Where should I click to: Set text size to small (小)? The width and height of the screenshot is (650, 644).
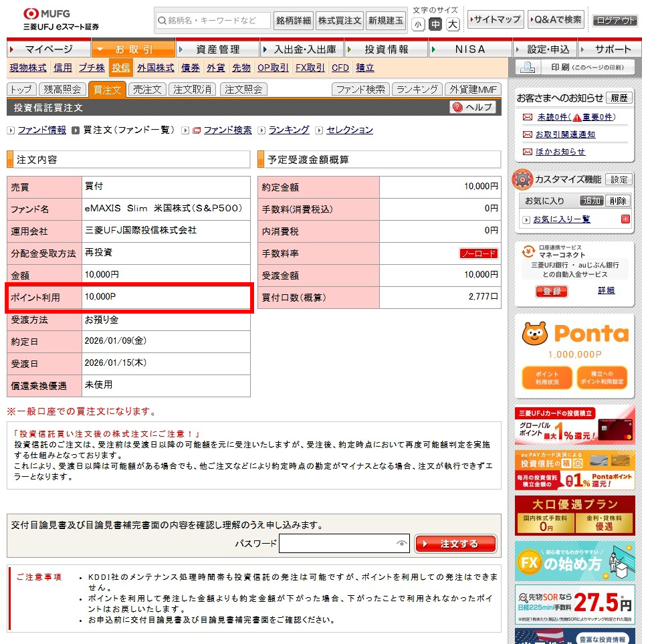click(418, 25)
